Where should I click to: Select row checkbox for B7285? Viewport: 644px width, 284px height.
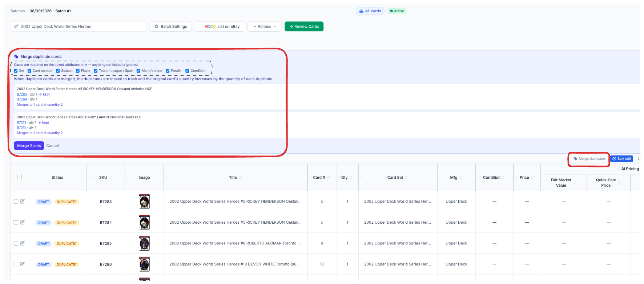pos(16,243)
